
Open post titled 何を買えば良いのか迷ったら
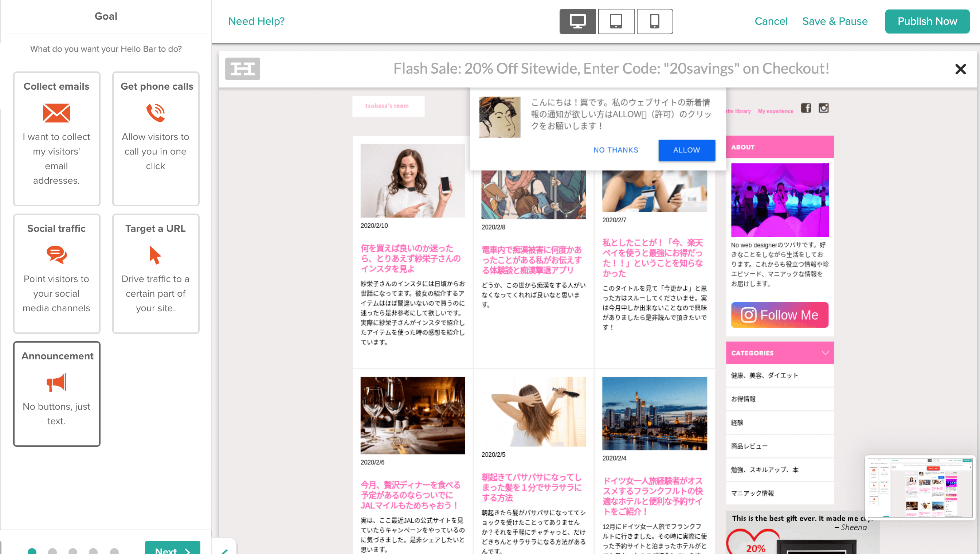411,259
